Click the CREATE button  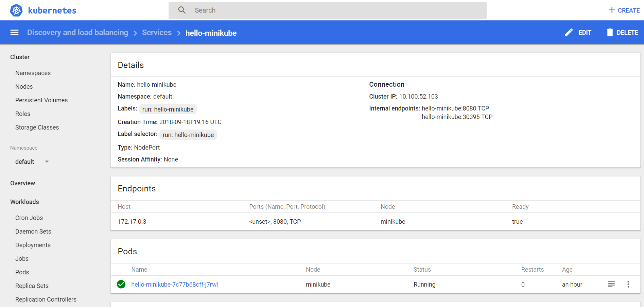pyautogui.click(x=624, y=10)
